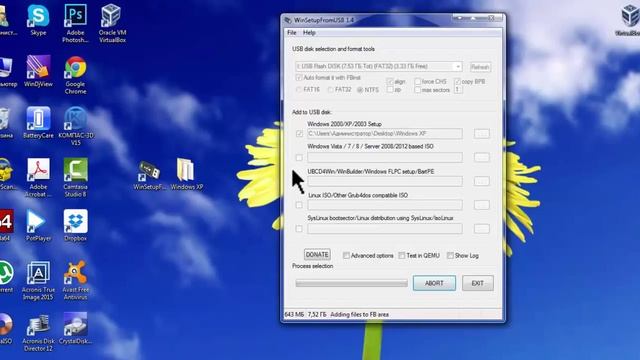The height and width of the screenshot is (360, 640).
Task: Click the max sectors value box
Action: coord(458,90)
